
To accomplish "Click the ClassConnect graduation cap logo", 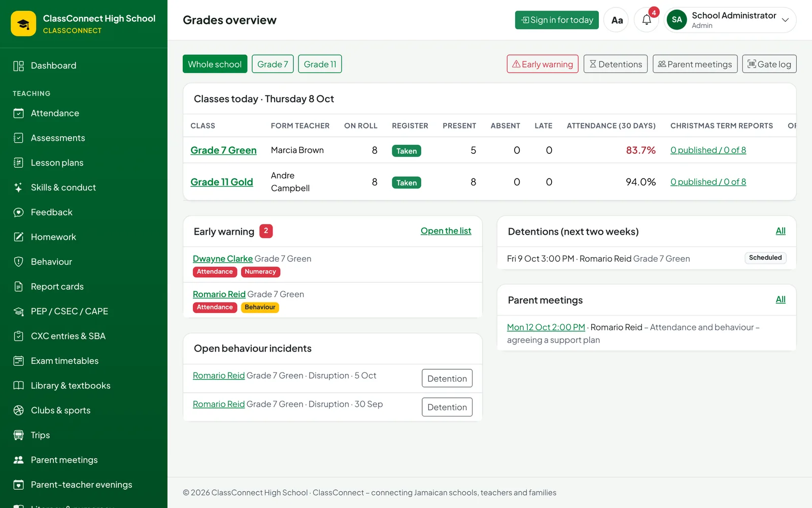I will 23,23.
